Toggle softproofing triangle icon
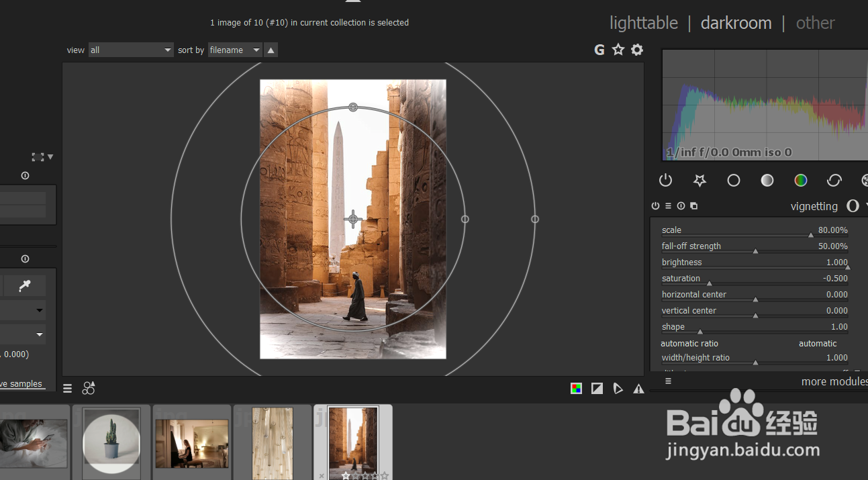Image resolution: width=868 pixels, height=480 pixels. click(618, 388)
